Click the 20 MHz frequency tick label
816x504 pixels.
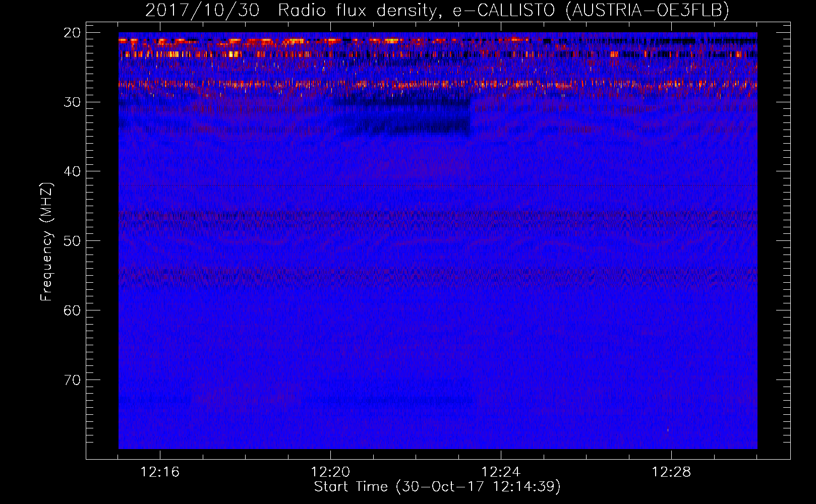(x=73, y=33)
